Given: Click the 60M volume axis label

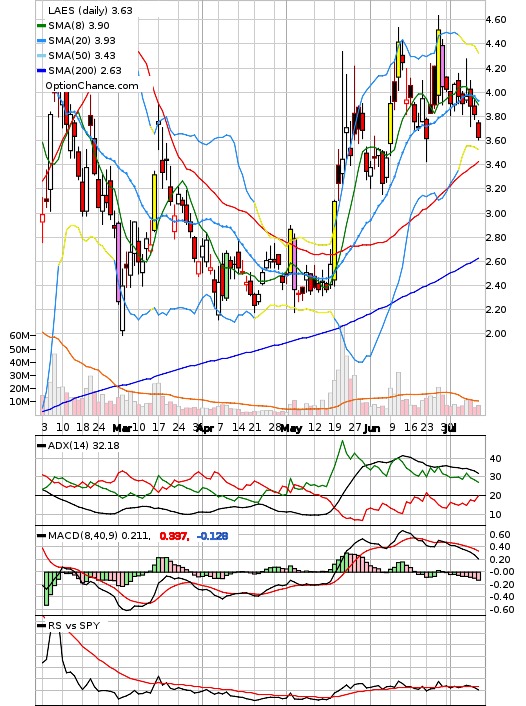Looking at the screenshot, I should (20, 335).
